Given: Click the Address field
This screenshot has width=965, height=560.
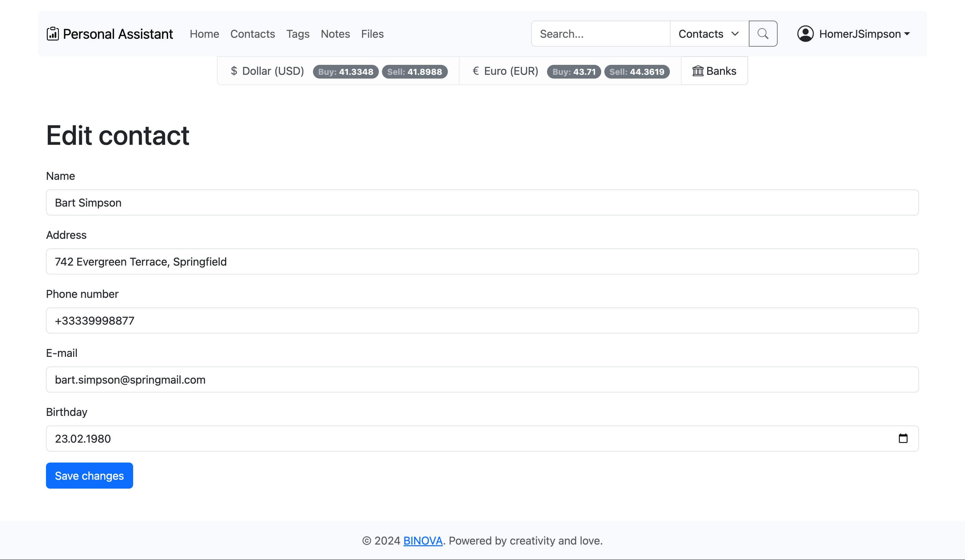Looking at the screenshot, I should pos(482,261).
